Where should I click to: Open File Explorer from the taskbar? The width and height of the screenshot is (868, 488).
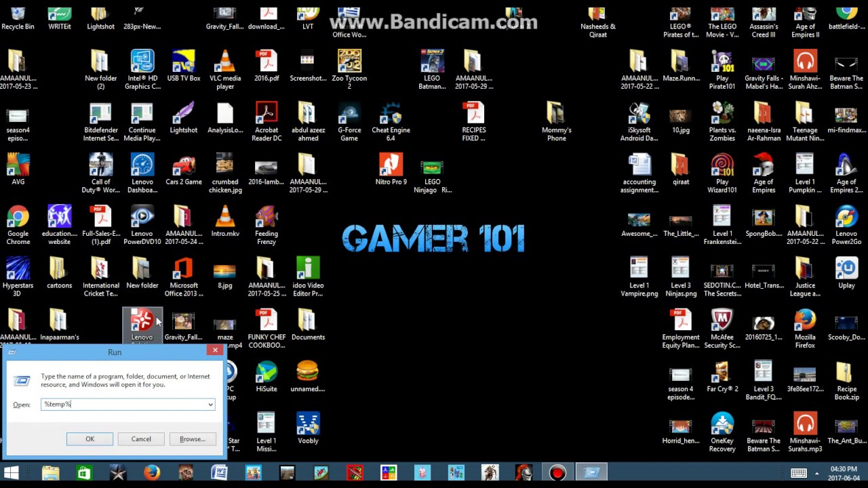pos(50,472)
